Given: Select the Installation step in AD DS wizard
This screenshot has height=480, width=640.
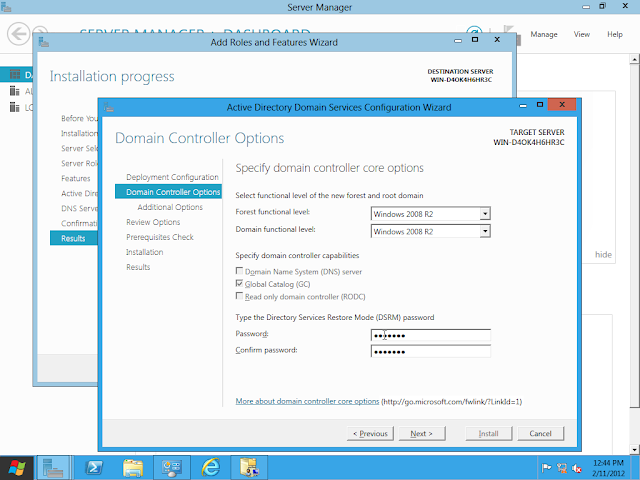Looking at the screenshot, I should click(144, 252).
